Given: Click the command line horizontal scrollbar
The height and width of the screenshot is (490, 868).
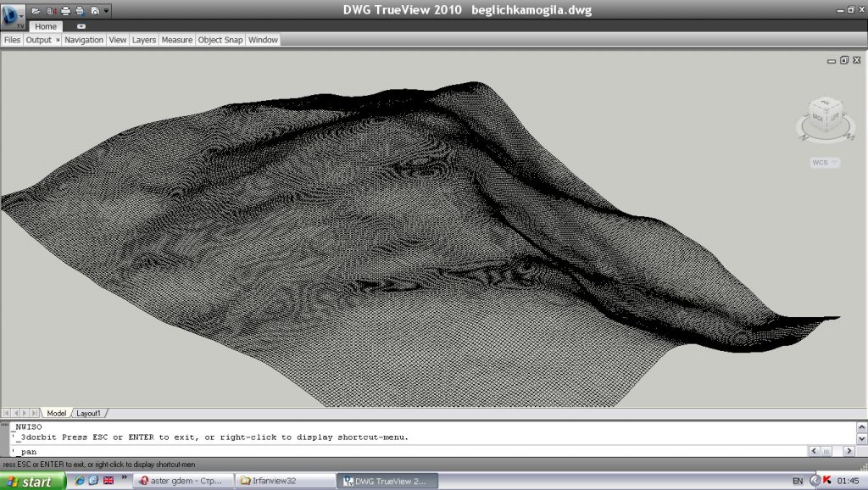Looking at the screenshot, I should tap(826, 451).
